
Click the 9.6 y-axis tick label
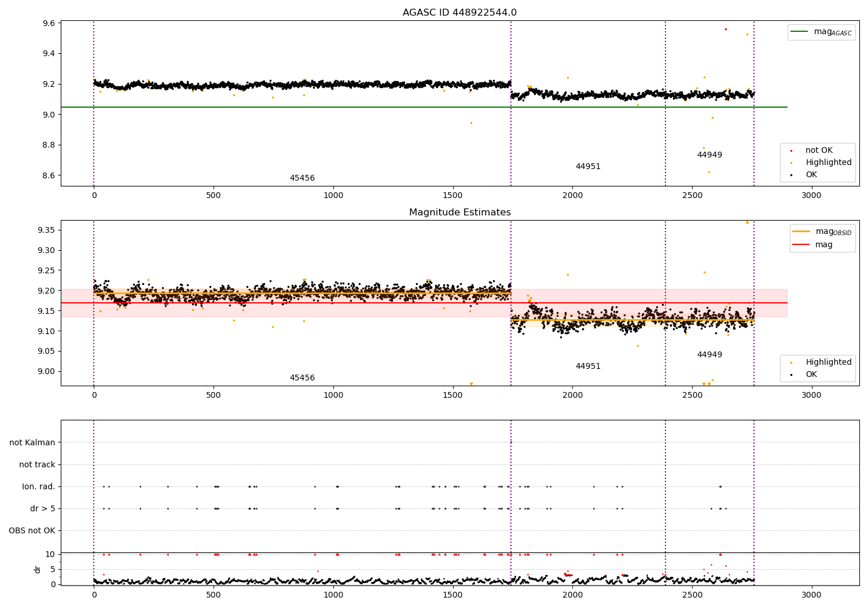pyautogui.click(x=49, y=23)
